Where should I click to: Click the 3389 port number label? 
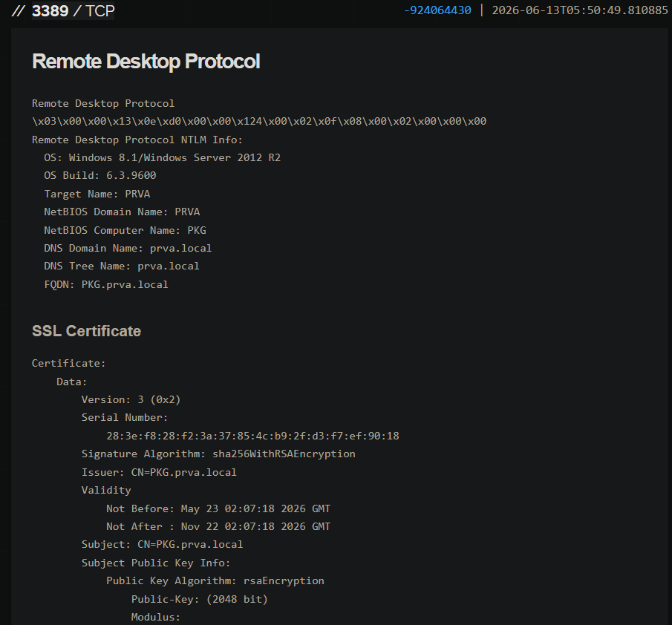[50, 10]
